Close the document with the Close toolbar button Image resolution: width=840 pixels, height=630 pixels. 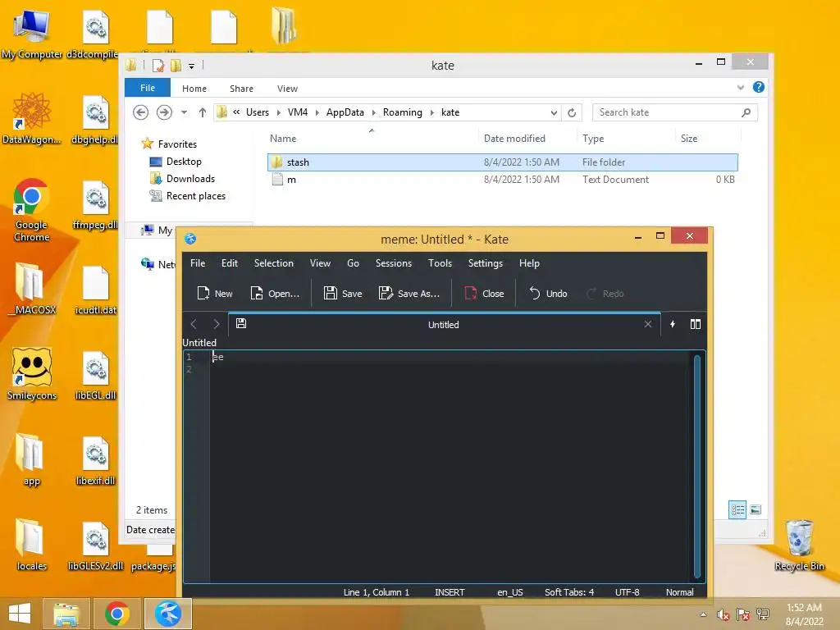[484, 294]
